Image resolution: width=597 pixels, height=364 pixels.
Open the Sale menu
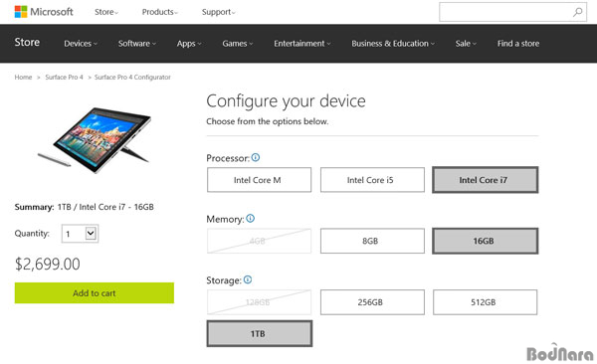[x=466, y=44]
